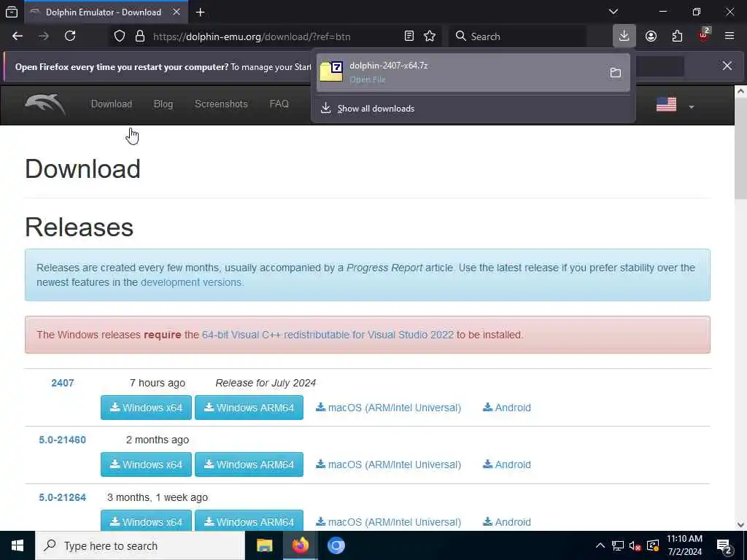Click the dolphin-2407-x64.7z file icon

(x=331, y=71)
